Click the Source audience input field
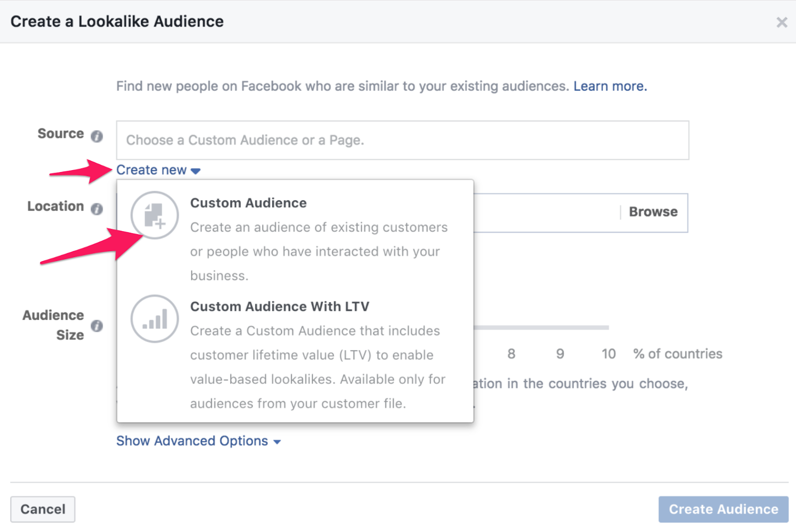 402,140
